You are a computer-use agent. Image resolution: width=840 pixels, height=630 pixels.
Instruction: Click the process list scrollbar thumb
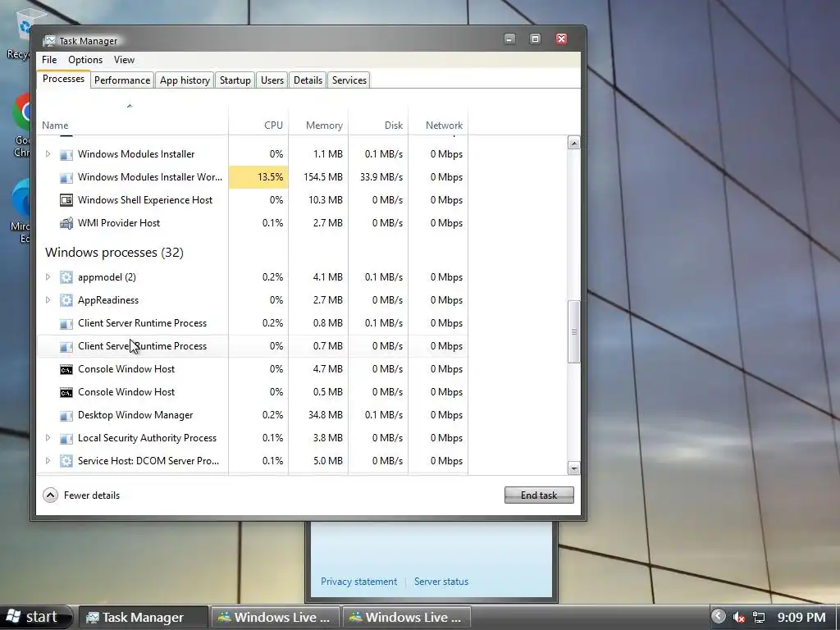(x=573, y=331)
